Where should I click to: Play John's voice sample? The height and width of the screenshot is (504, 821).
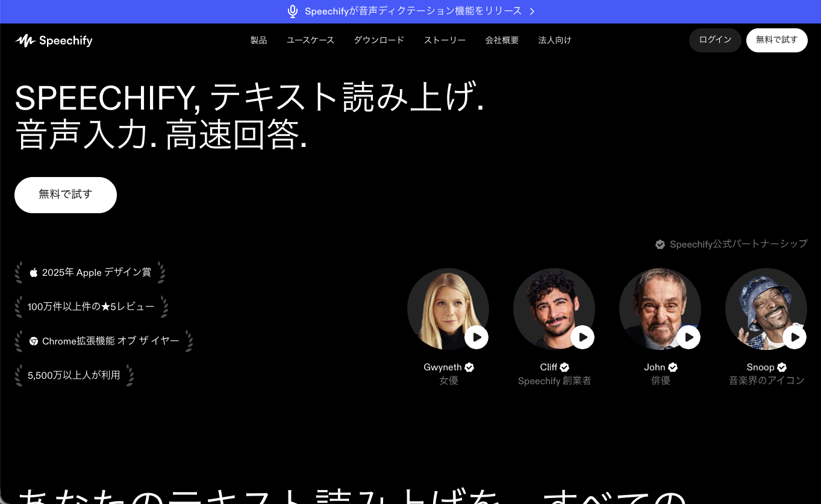(688, 337)
